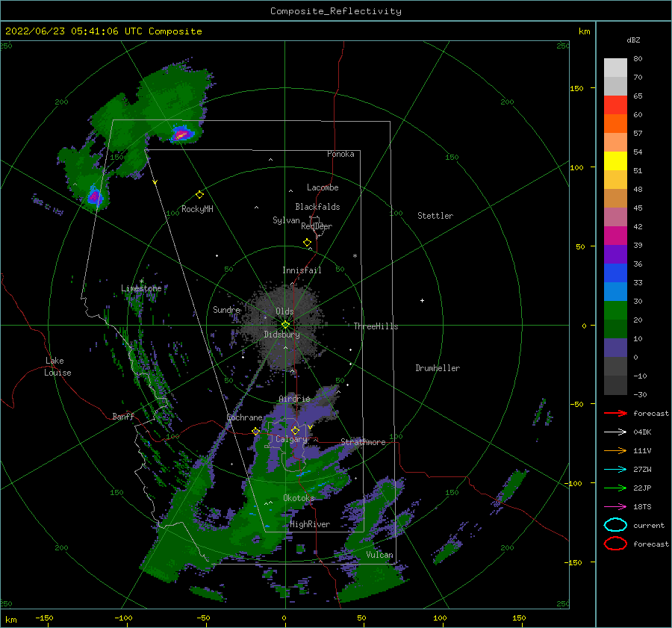The image size is (672, 628).
Task: Click the dBZ scale heading
Action: click(633, 40)
